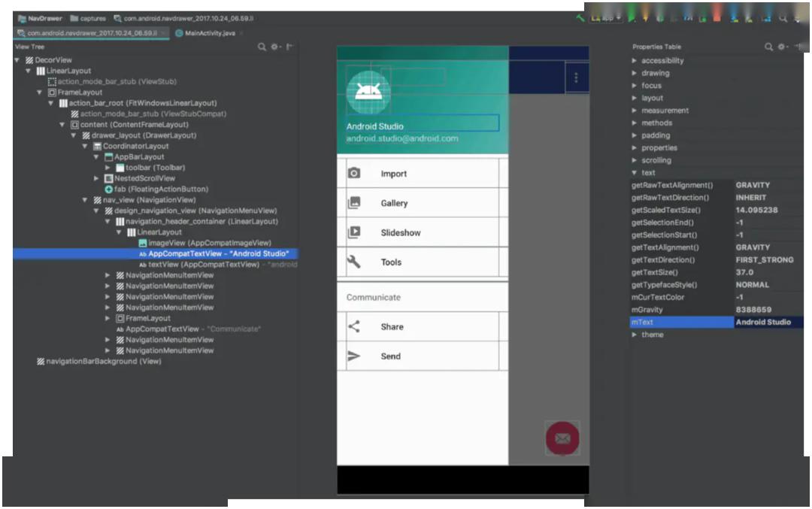Click the Share item in the drawer preview
Viewport: 812px width, 509px height.
[x=392, y=327]
